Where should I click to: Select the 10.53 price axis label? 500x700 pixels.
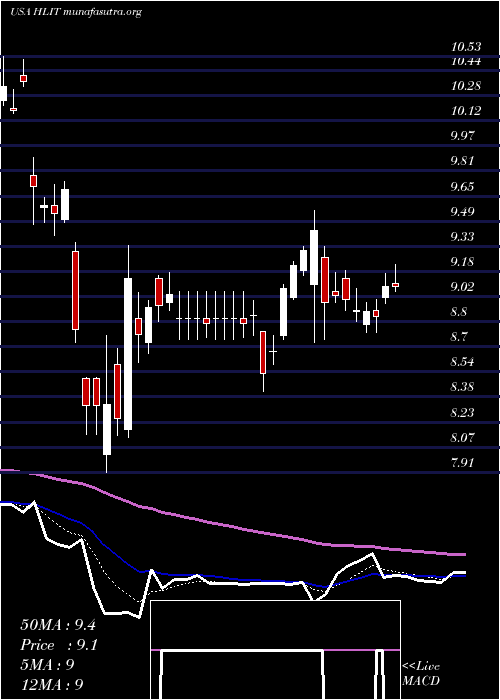pyautogui.click(x=466, y=46)
